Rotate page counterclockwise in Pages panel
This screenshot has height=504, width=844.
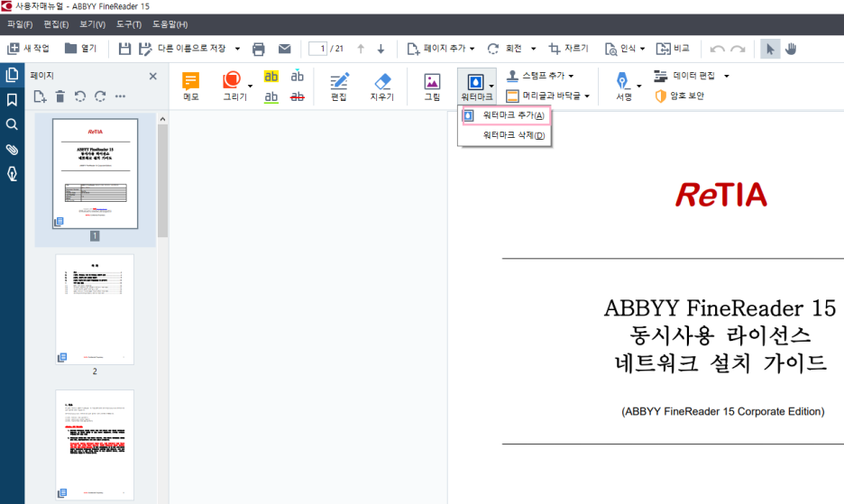[80, 96]
